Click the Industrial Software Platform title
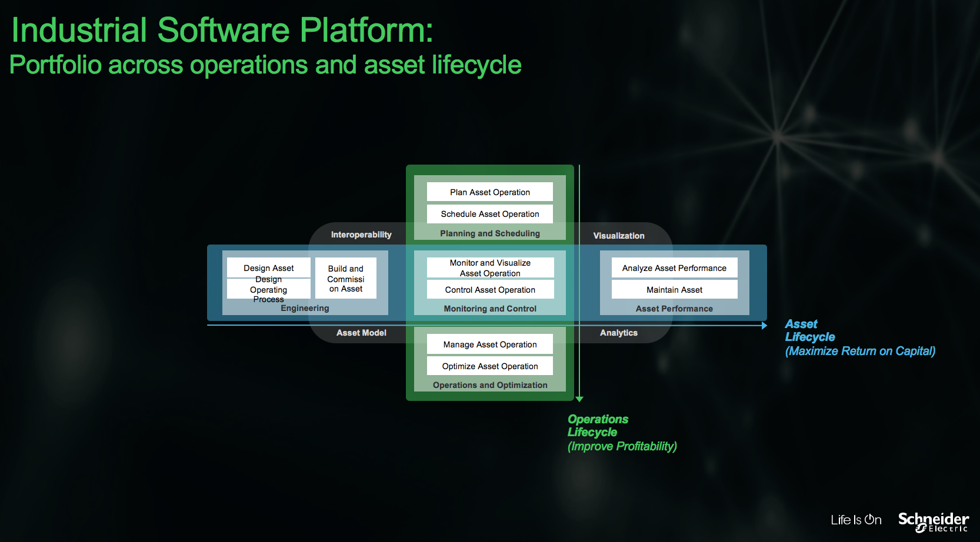Screen dimensions: 980x542 click(222, 30)
